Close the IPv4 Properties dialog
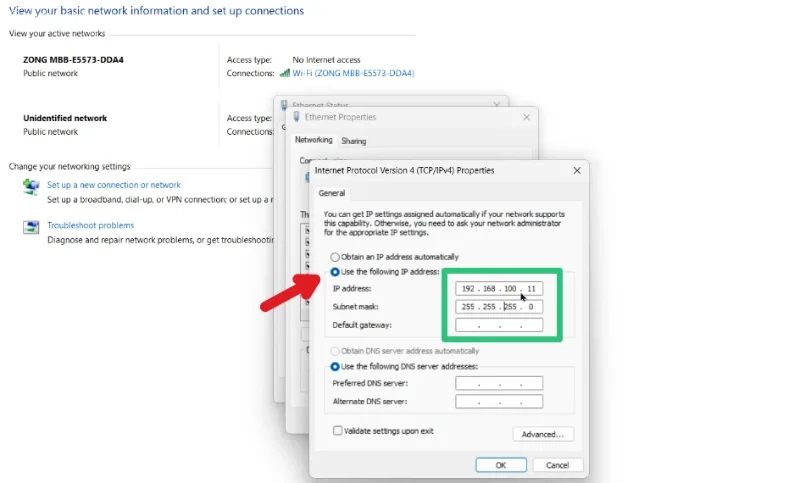This screenshot has width=800, height=483. click(577, 170)
